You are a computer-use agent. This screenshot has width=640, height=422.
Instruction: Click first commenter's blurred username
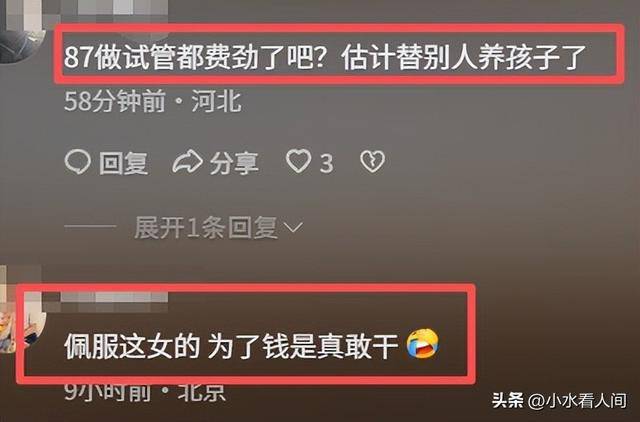coord(122,8)
